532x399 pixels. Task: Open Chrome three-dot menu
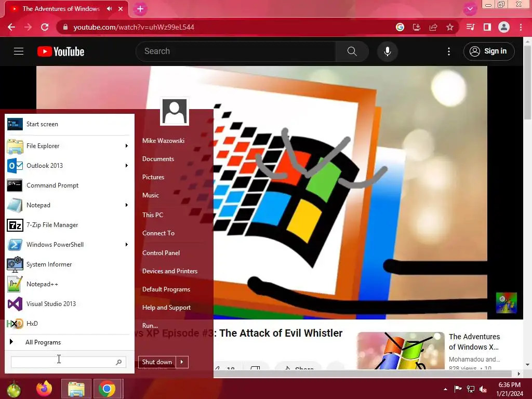coord(521,27)
